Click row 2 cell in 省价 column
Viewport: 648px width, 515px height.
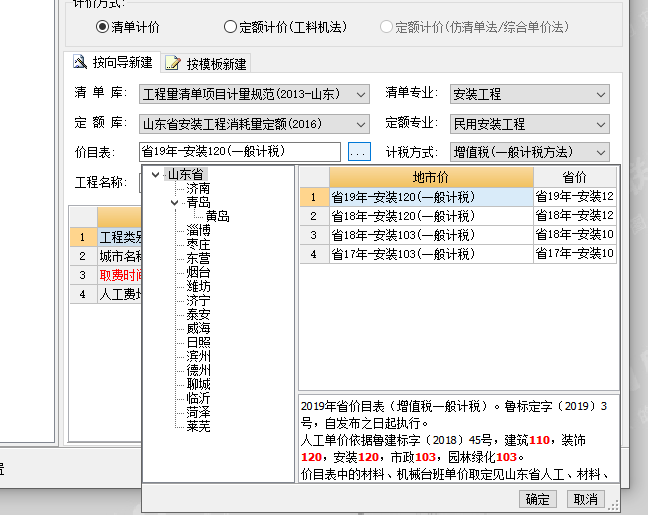click(574, 216)
